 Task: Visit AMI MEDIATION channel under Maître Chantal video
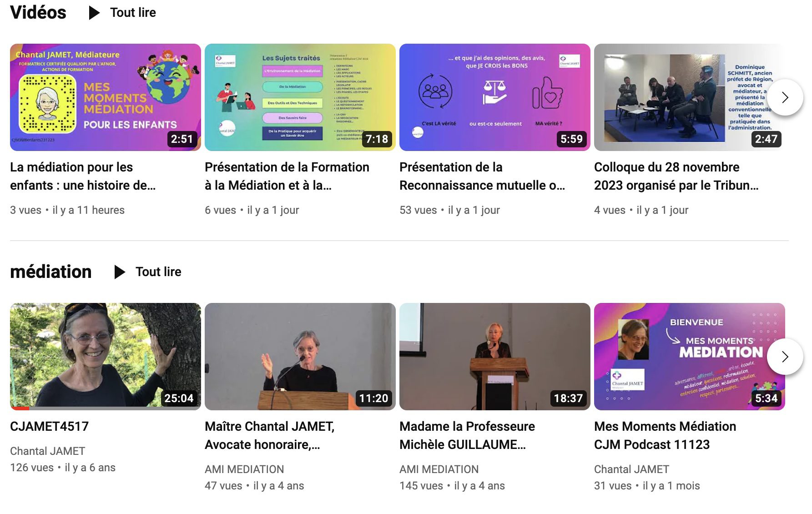(x=244, y=469)
